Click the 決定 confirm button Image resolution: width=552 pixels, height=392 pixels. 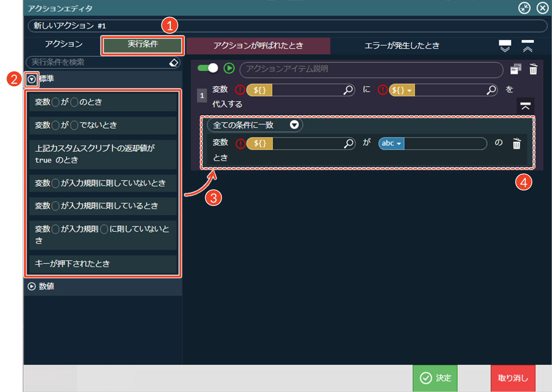click(435, 378)
